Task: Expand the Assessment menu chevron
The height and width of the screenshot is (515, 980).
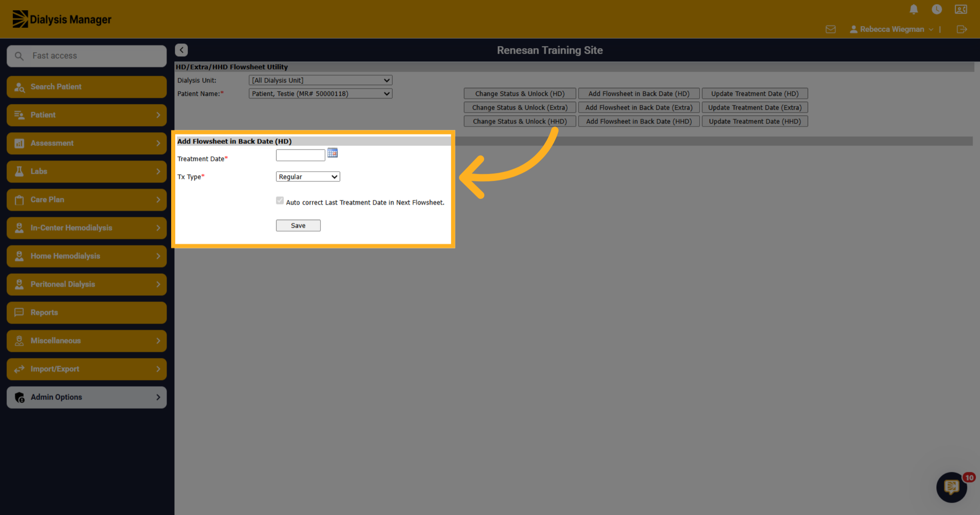Action: [158, 143]
